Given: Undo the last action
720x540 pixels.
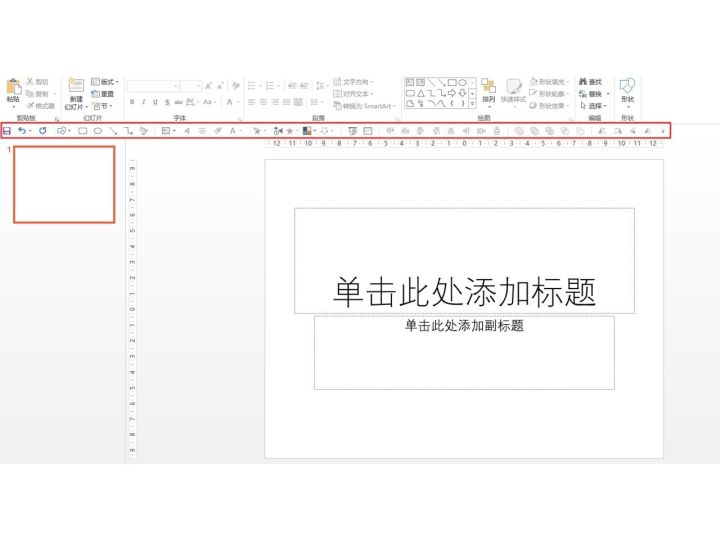Looking at the screenshot, I should (22, 131).
